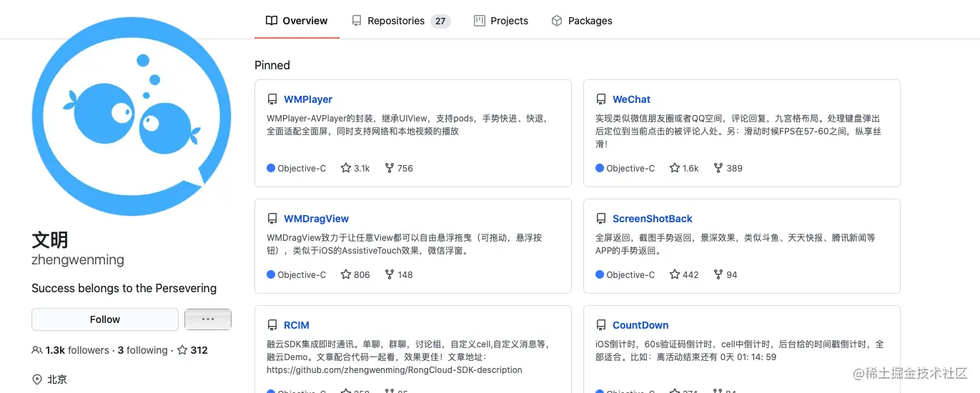Screen dimensions: 980x393
Task: View the 312 starred repositories
Action: click(192, 350)
